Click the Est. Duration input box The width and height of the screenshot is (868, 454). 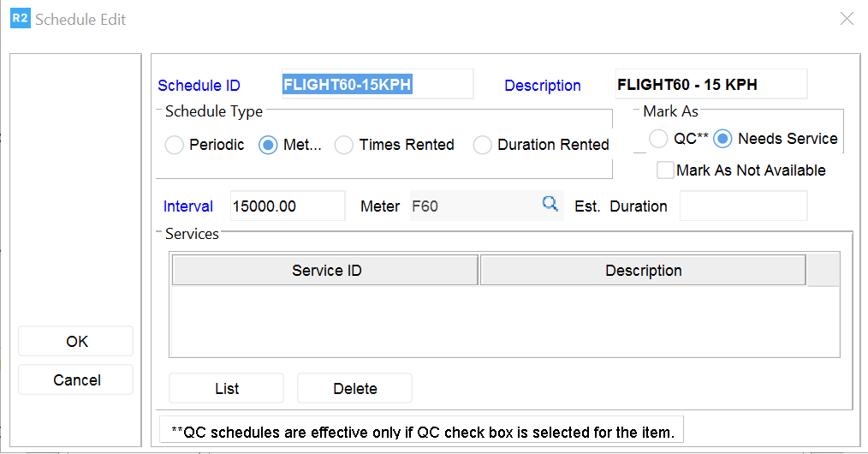[x=743, y=206]
